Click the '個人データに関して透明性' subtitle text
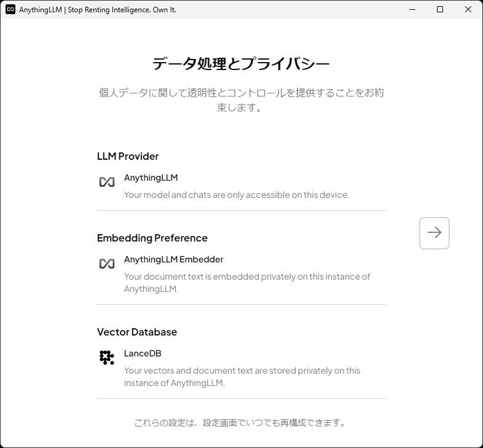The image size is (483, 448). (241, 100)
